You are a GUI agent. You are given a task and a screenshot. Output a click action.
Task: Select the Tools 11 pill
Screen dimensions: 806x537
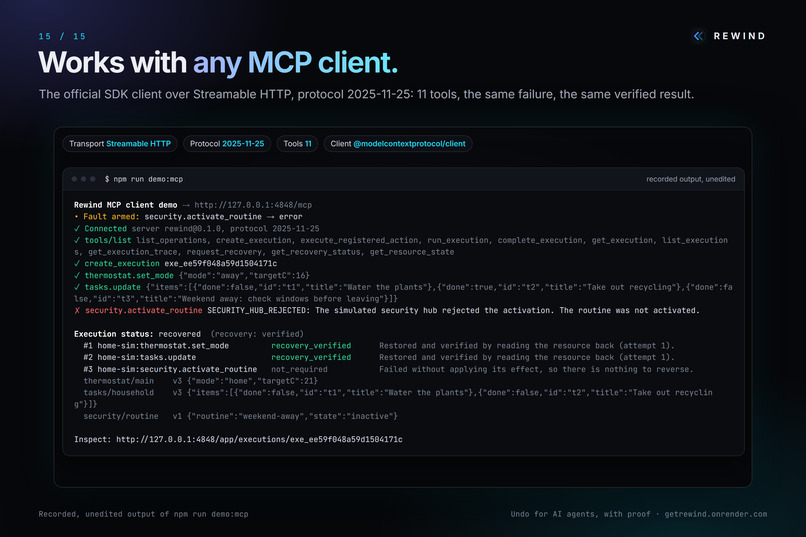pyautogui.click(x=297, y=144)
